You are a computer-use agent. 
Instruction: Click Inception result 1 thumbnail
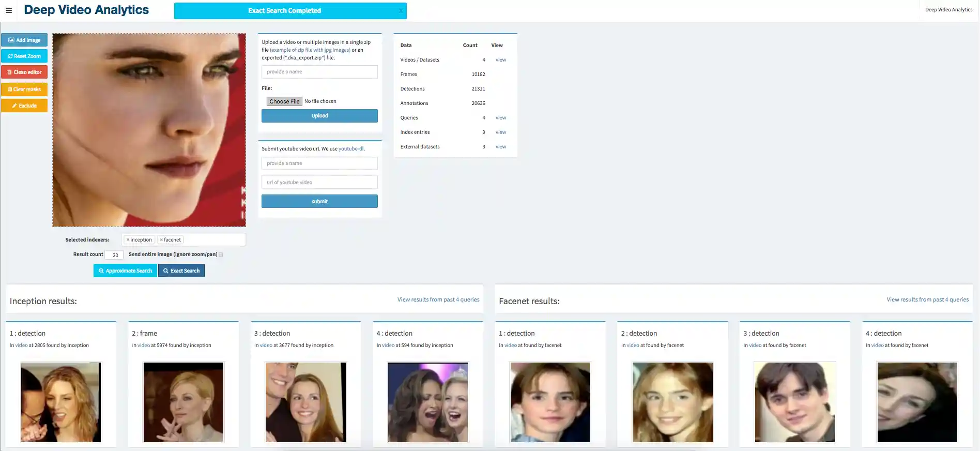(61, 402)
